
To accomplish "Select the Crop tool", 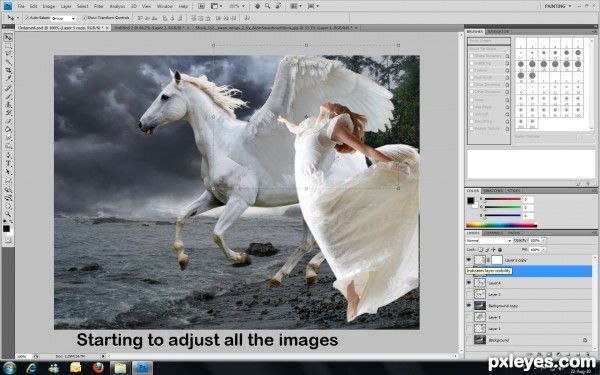I will 8,70.
